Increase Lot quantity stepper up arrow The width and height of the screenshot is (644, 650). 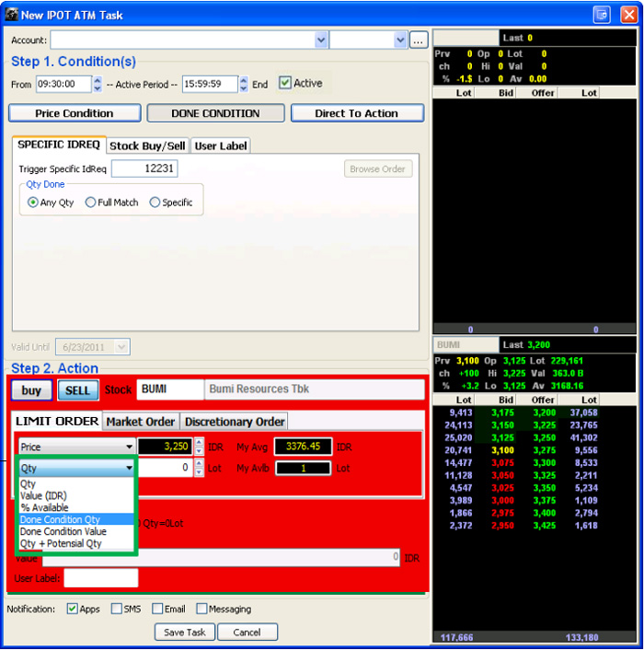200,463
